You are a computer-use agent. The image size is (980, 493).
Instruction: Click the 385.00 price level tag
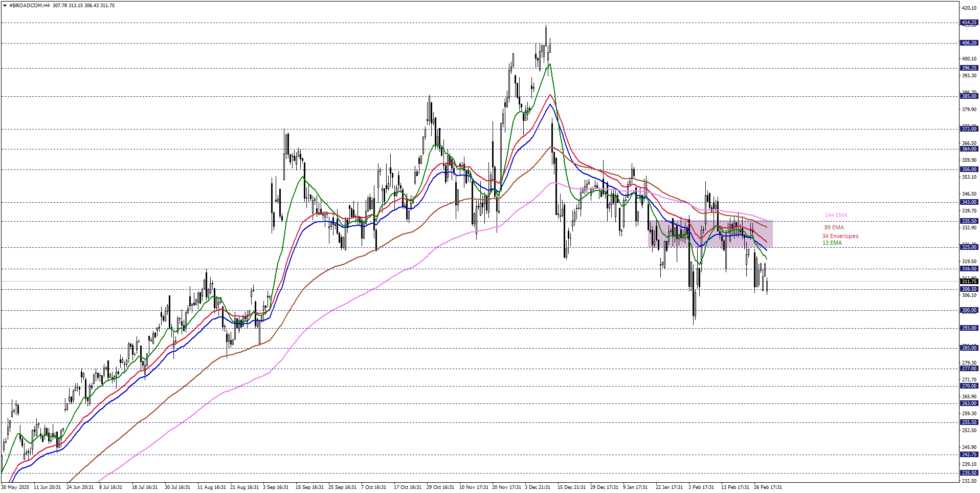[x=969, y=96]
